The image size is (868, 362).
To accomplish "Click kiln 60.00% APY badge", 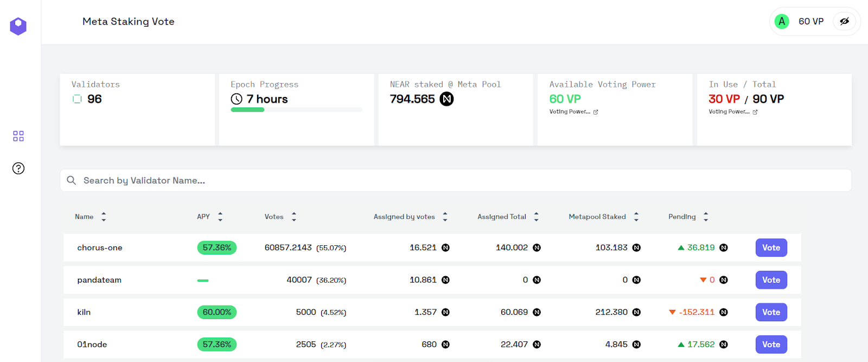I will (217, 312).
